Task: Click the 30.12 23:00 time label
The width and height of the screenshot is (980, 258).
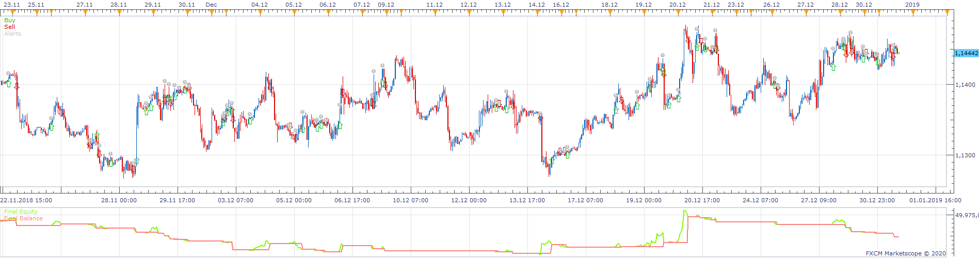Action: tap(877, 200)
